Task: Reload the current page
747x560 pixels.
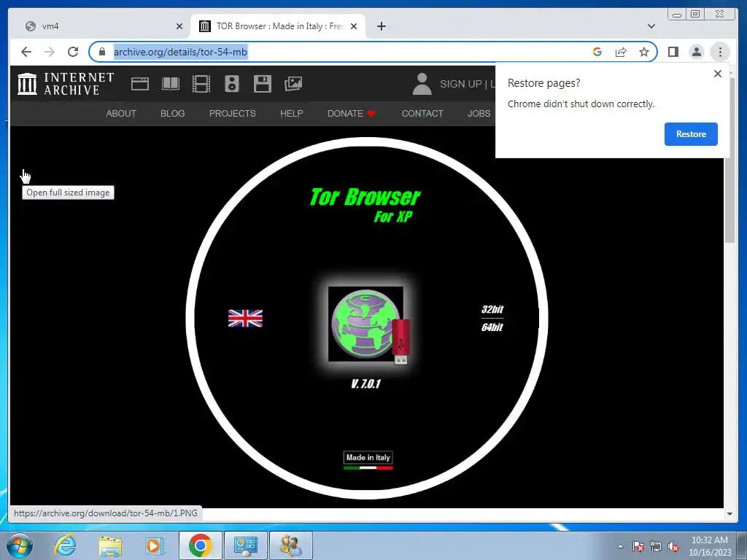Action: click(73, 52)
